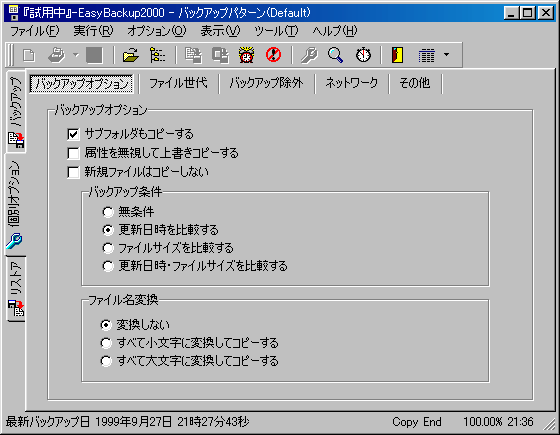Screen dimensions: 560x435
Task: Expand the dropdown arrow next to the grid icon
Action: [x=446, y=55]
